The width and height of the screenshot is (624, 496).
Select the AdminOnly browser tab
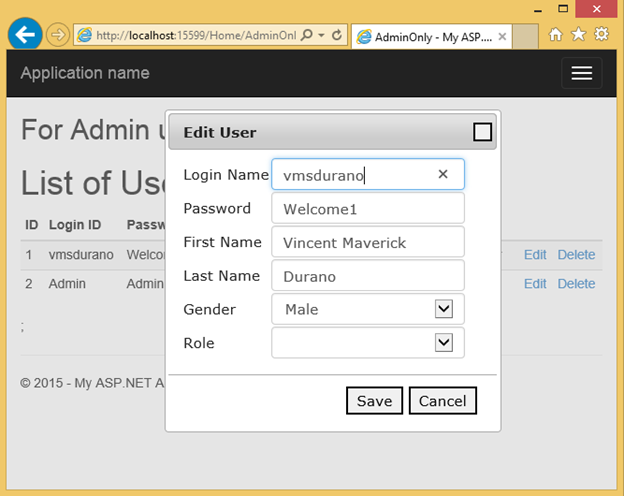[431, 37]
